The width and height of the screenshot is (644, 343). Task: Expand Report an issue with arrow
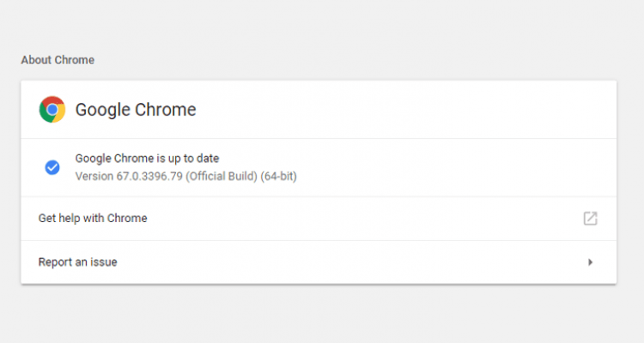[590, 262]
